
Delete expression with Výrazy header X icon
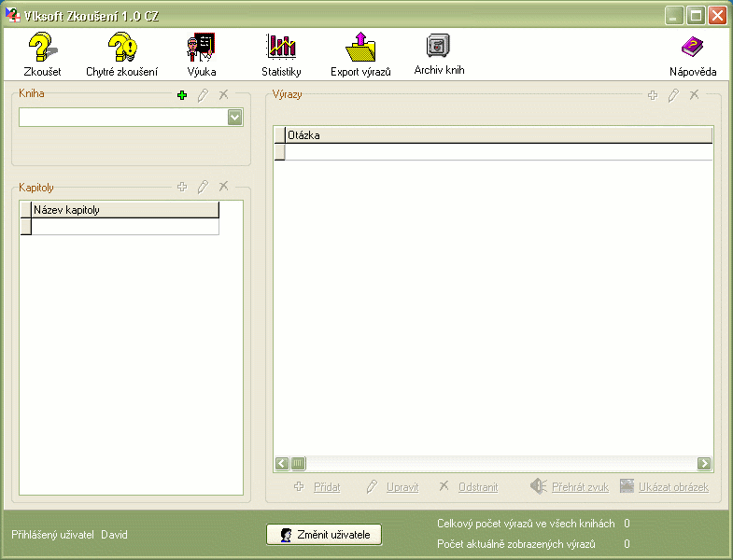[x=695, y=95]
